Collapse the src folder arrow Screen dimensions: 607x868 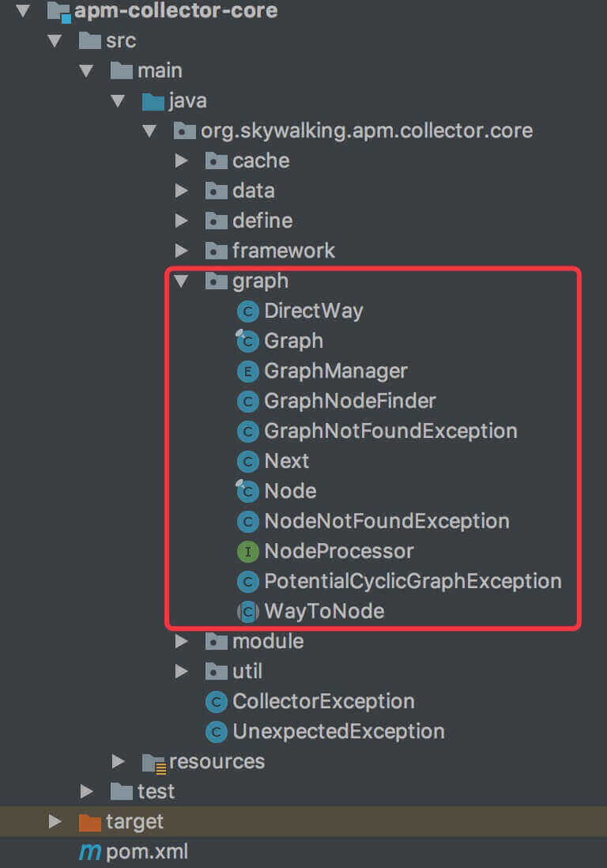click(x=55, y=40)
